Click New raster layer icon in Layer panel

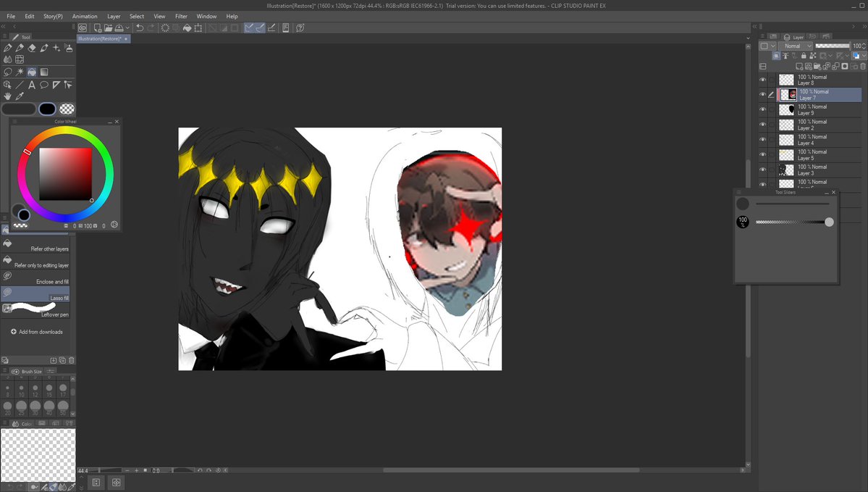(799, 67)
